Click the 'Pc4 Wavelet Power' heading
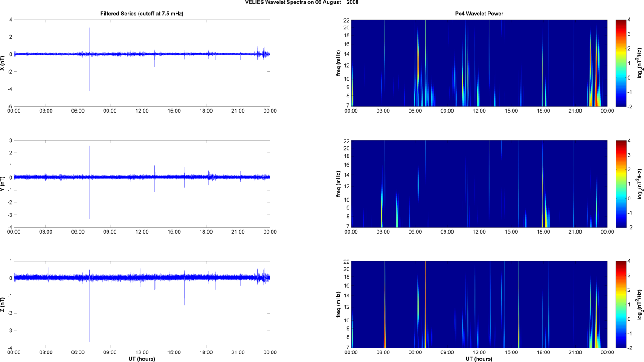Image resolution: width=644 pixels, height=362 pixels. click(x=479, y=14)
